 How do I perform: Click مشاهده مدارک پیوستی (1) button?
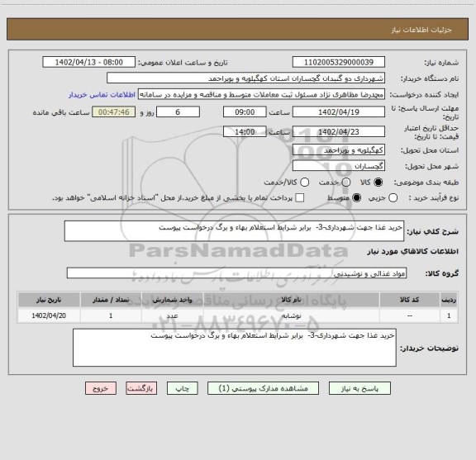263,388
